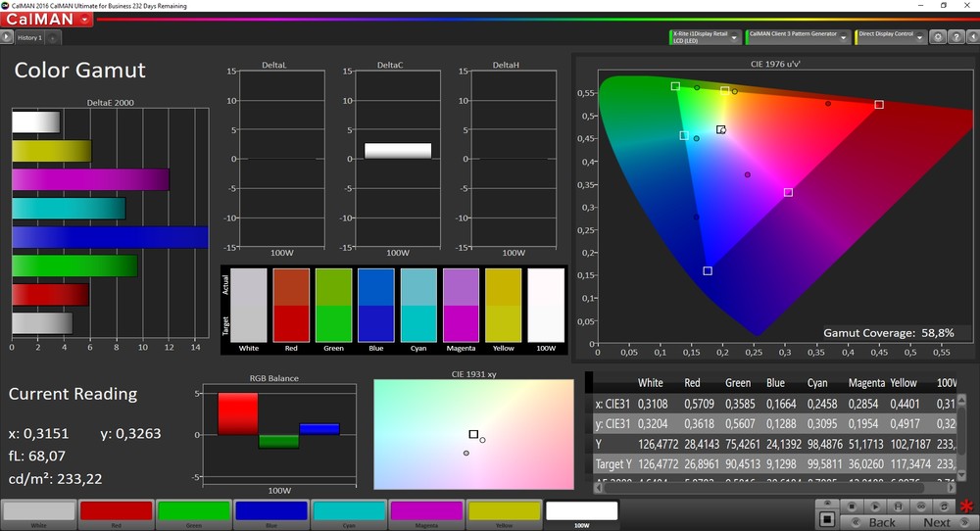Screen dimensions: 980x531
Task: Click the magenta bar in DeltaE 2000 chart
Action: pos(90,180)
